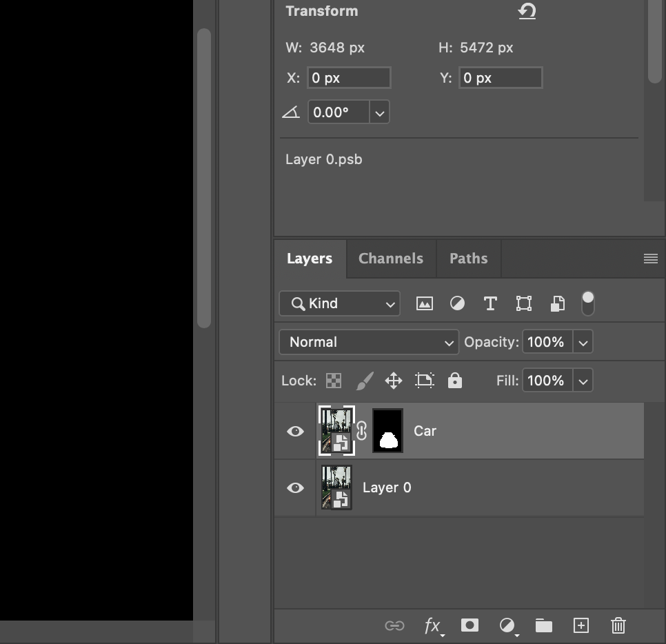Click the Fill value field
The image size is (666, 644).
click(x=547, y=380)
